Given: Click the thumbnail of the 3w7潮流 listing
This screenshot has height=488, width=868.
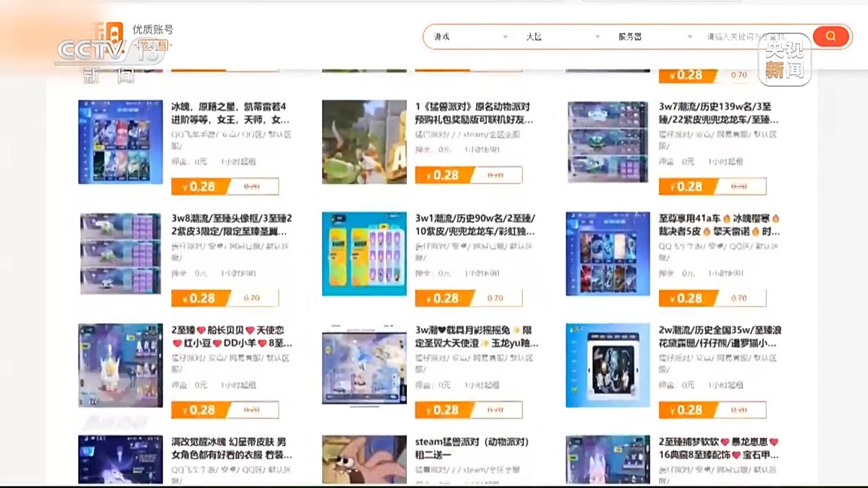Looking at the screenshot, I should (608, 142).
